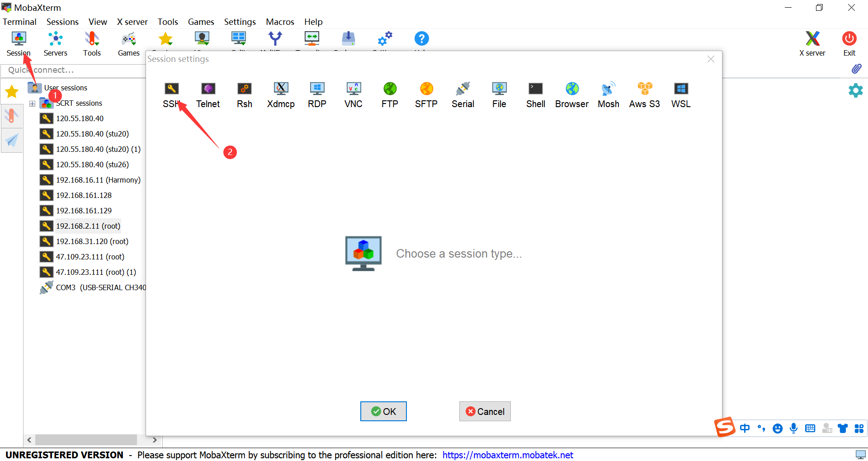Viewport: 868px width, 461px height.
Task: Click the Cancel button
Action: pos(485,411)
